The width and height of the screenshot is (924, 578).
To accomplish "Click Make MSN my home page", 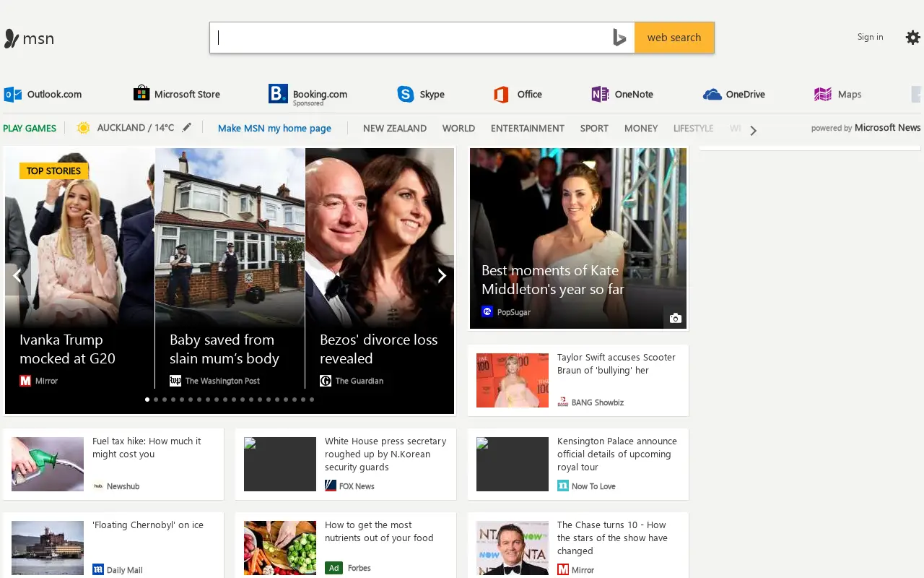I will (274, 128).
